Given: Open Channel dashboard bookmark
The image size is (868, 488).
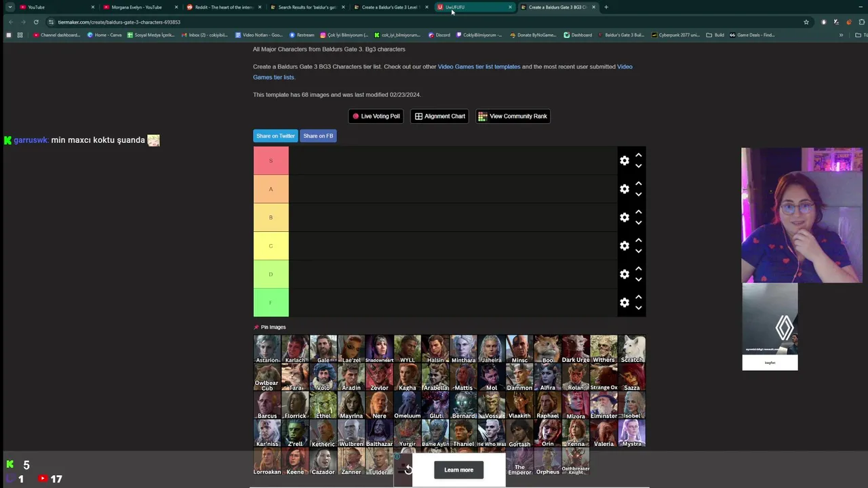Looking at the screenshot, I should click(57, 35).
